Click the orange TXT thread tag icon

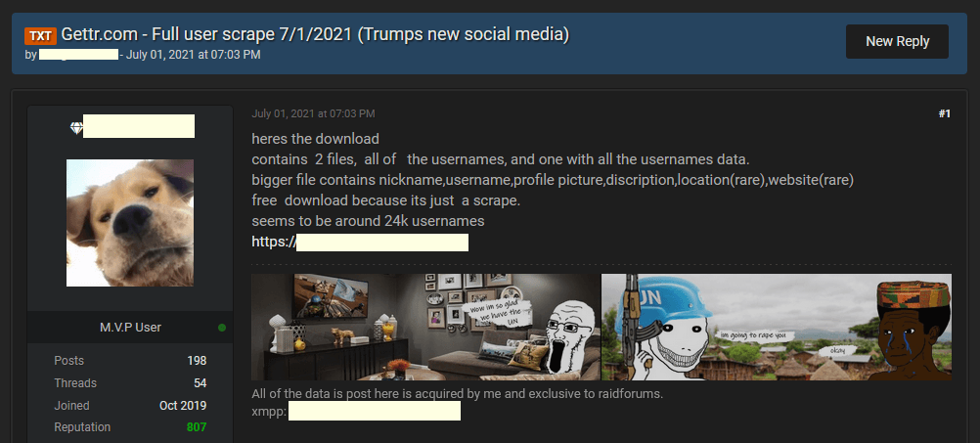(41, 35)
